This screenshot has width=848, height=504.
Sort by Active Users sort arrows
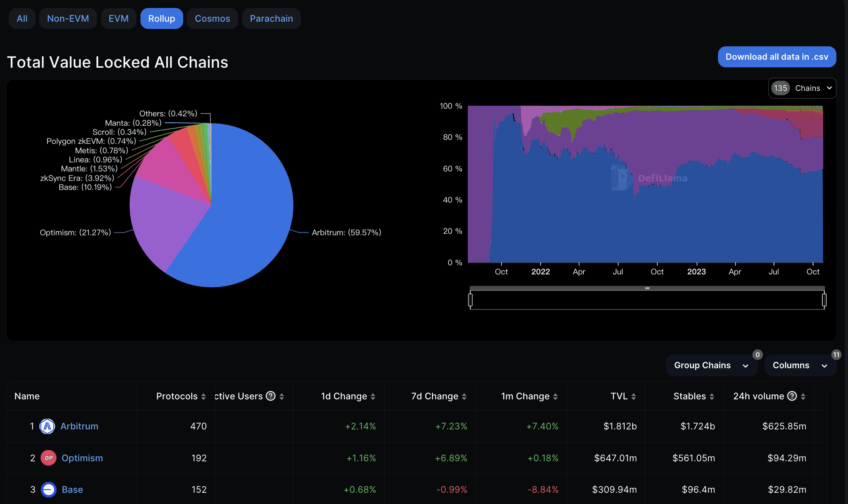pos(282,397)
